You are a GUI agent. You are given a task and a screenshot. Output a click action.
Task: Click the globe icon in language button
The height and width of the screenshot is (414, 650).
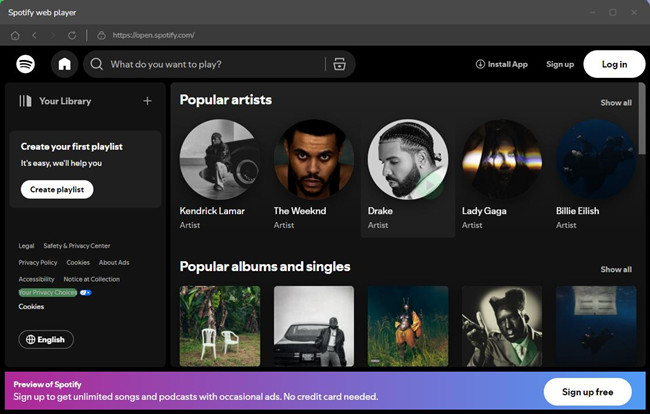[x=30, y=339]
